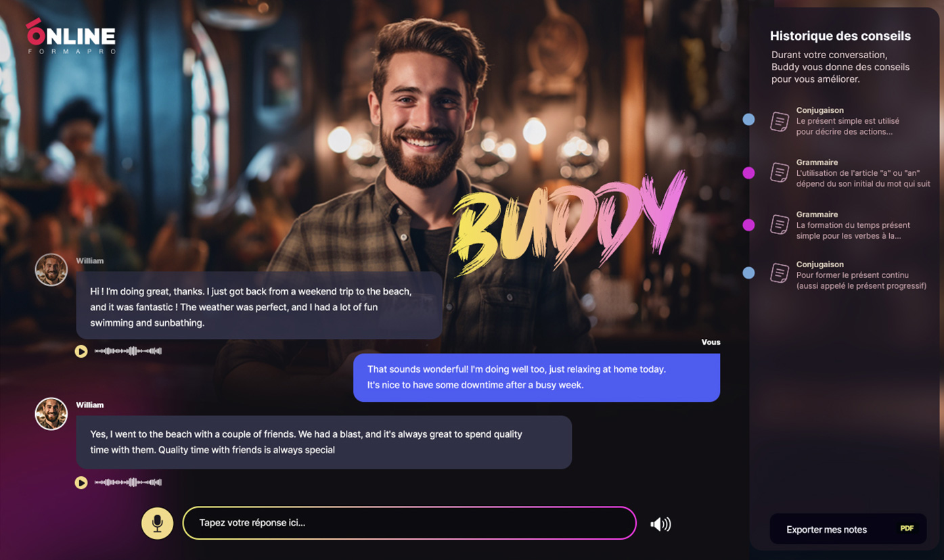This screenshot has width=944, height=560.
Task: Focus the Tapez votre réponse ici field
Action: click(409, 523)
